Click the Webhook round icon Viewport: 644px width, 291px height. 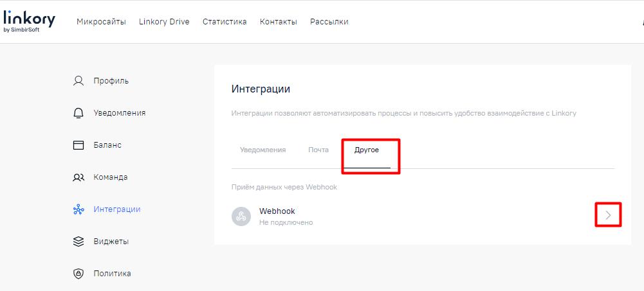tap(241, 216)
